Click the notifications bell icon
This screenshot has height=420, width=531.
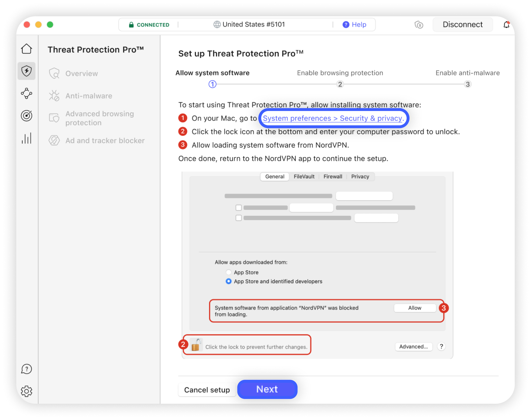[x=506, y=25]
